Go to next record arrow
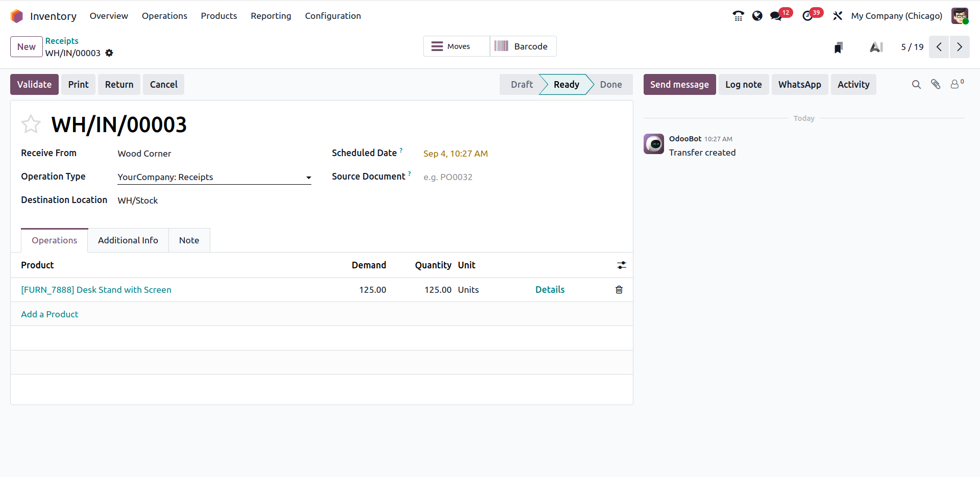 [959, 47]
